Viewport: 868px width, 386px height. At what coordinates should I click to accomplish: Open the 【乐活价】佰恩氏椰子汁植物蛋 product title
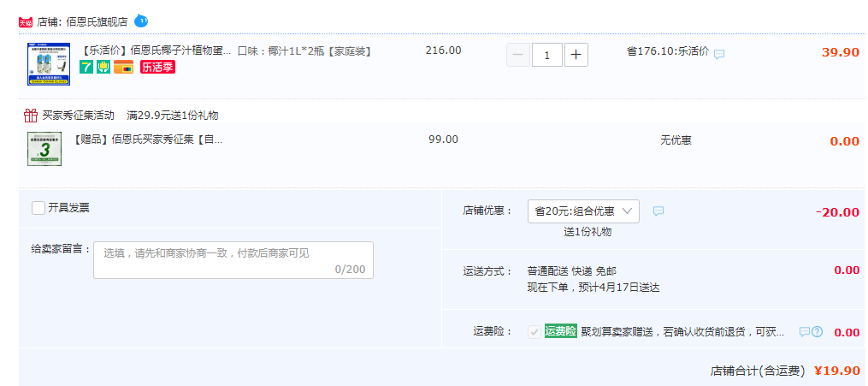coord(156,51)
